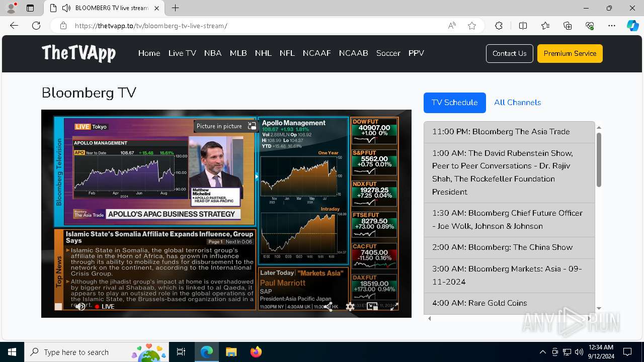Click schedule scroll down arrow
Viewport: 644px width, 362px height.
599,308
